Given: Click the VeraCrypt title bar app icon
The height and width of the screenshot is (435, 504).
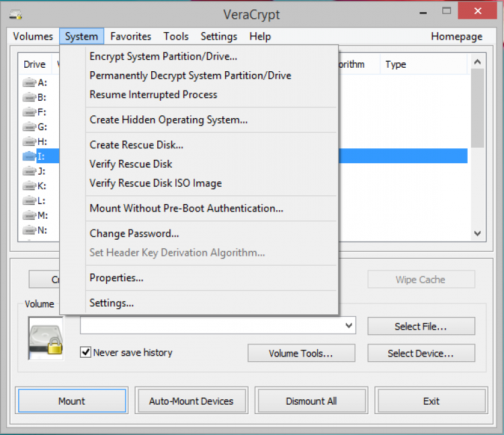Looking at the screenshot, I should tap(16, 14).
